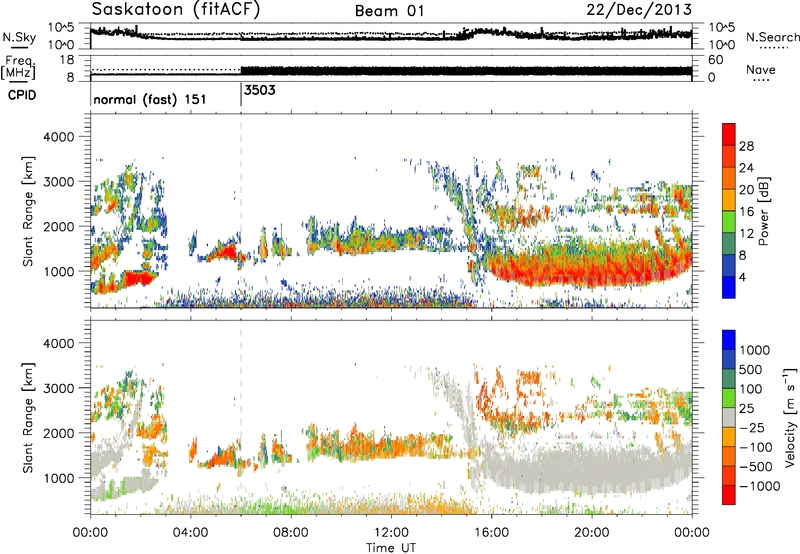Click the "12:00" time axis label

[x=391, y=533]
